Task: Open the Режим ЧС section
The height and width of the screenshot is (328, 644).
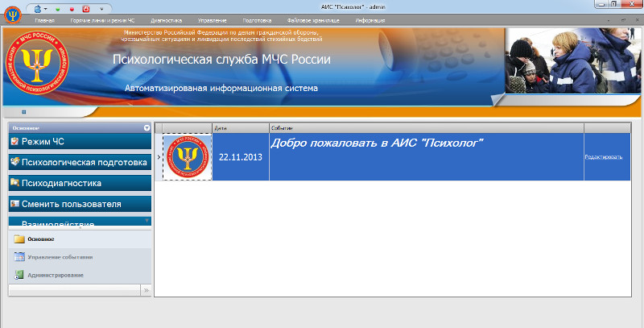Action: click(80, 141)
